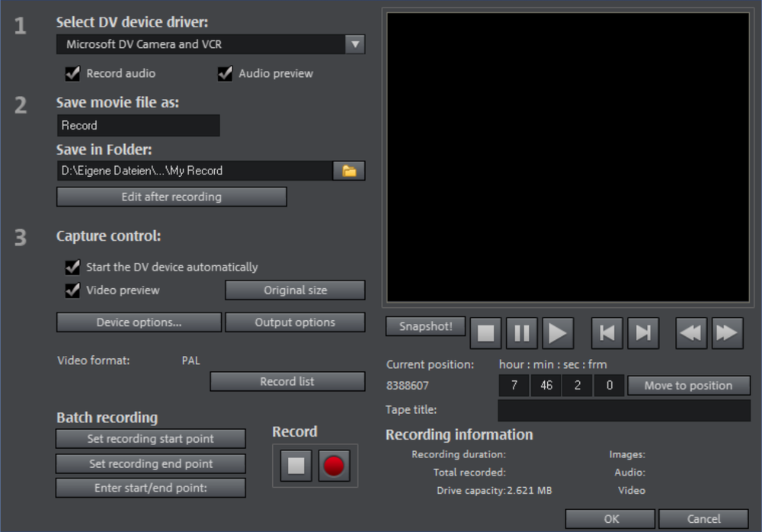Image resolution: width=762 pixels, height=532 pixels.
Task: Rewind the DV tape
Action: tap(691, 333)
